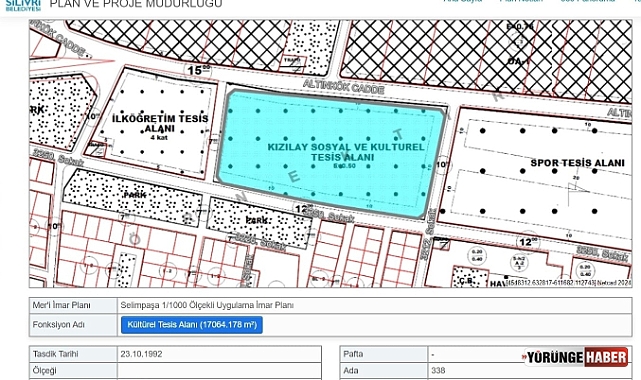Click the Silivri Belediyesi logo
Viewport: 641px width, 380px height.
(x=23, y=6)
